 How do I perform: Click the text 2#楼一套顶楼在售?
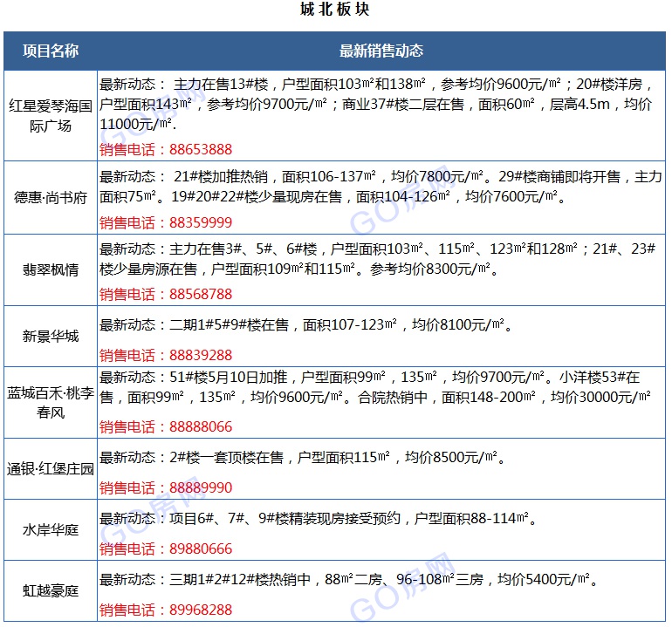226,458
